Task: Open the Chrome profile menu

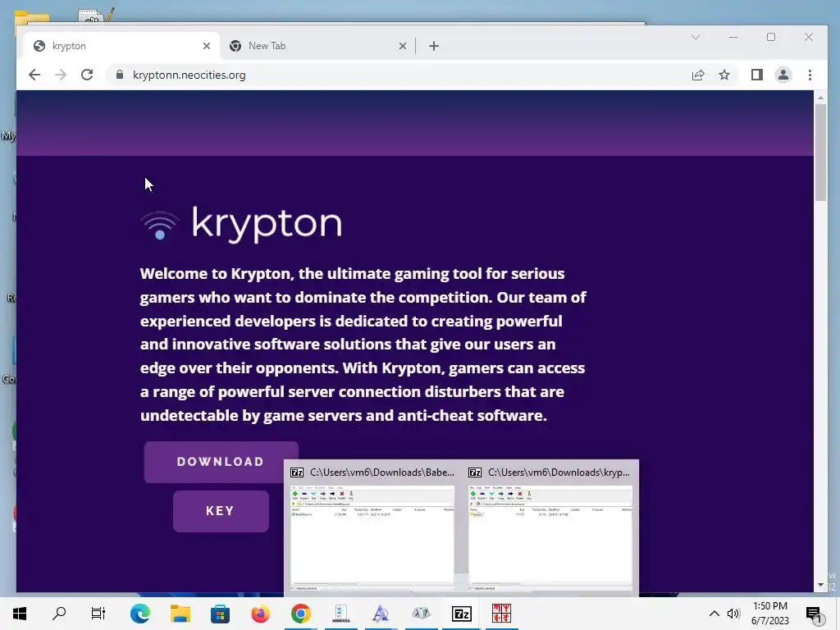Action: (783, 75)
